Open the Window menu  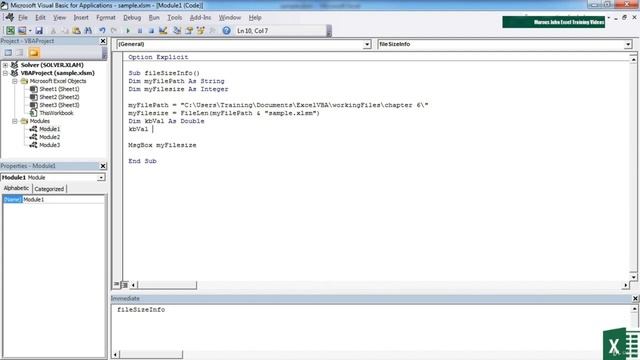(230, 18)
